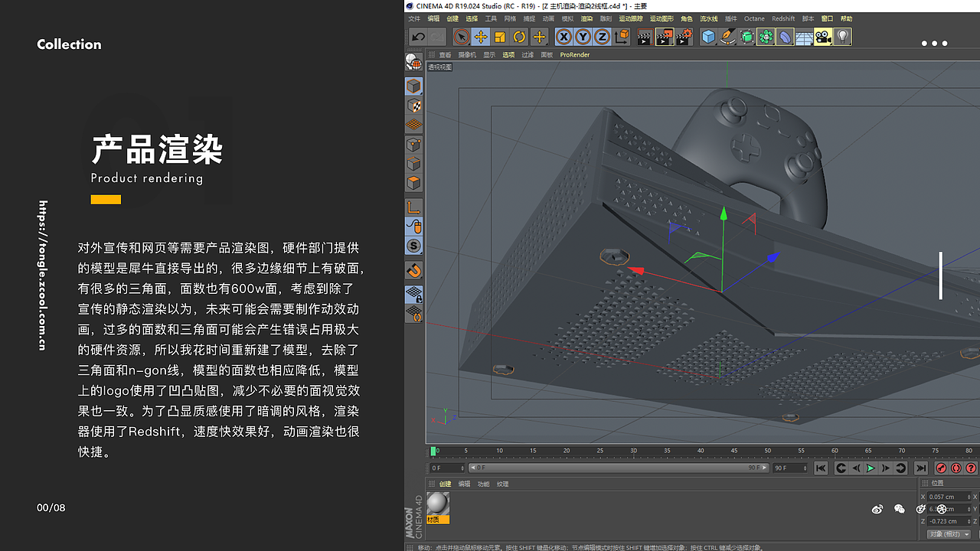Click Go to End playback button
The height and width of the screenshot is (551, 980).
pyautogui.click(x=921, y=468)
